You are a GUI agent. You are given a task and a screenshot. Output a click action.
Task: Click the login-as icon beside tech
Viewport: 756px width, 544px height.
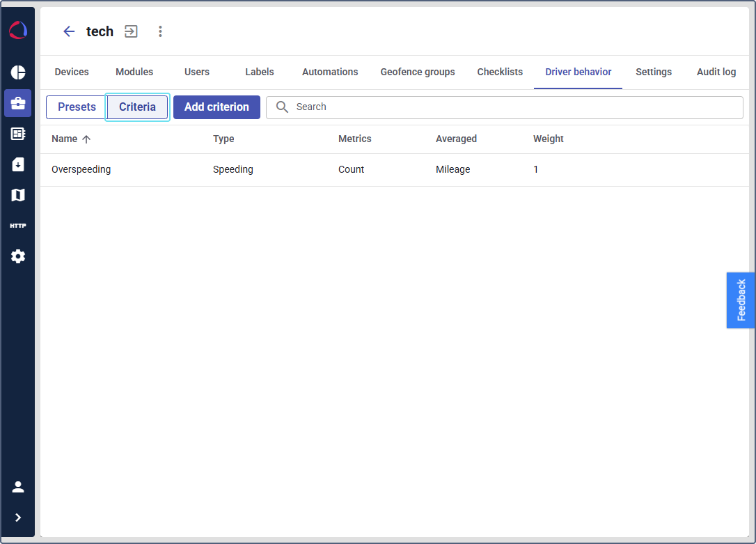pyautogui.click(x=131, y=31)
